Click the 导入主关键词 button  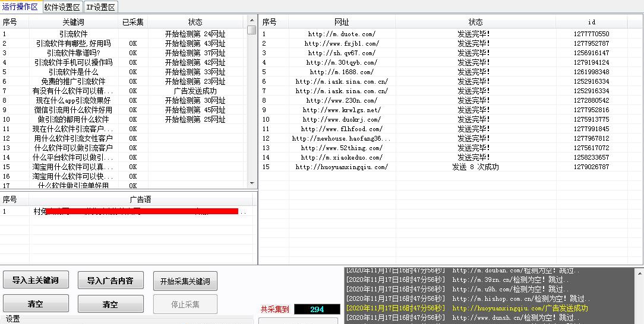click(35, 280)
